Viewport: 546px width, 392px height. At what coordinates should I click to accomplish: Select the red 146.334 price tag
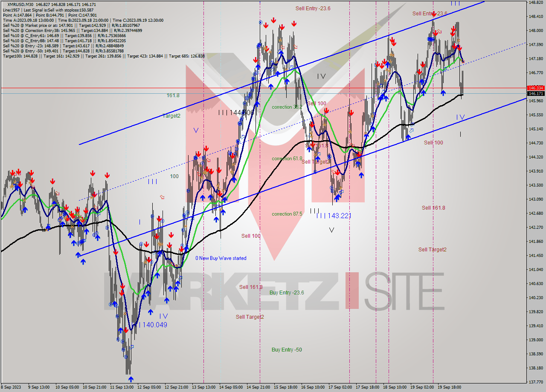536,88
